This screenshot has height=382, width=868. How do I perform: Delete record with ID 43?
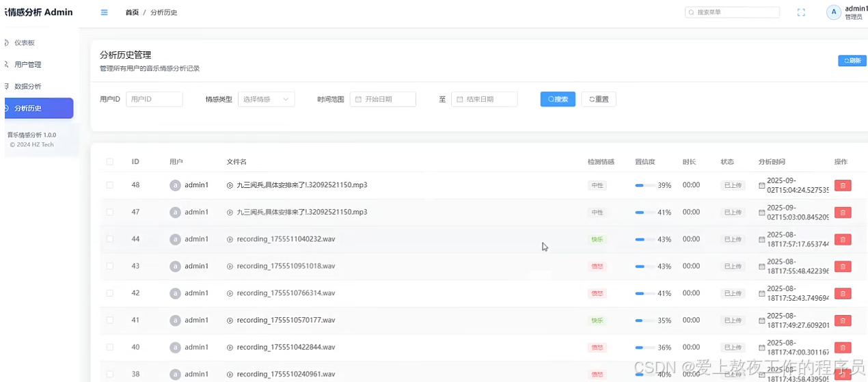click(843, 267)
